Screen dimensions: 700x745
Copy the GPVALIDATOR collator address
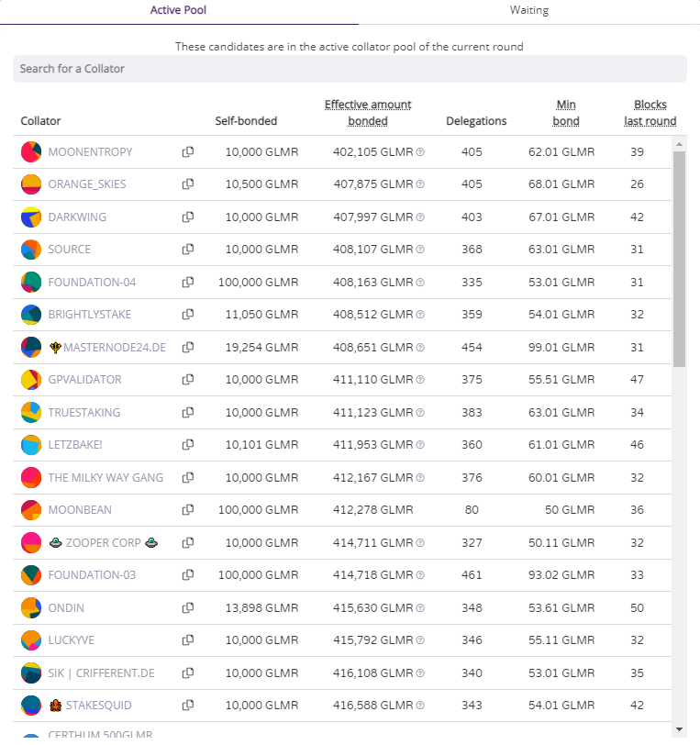click(188, 380)
